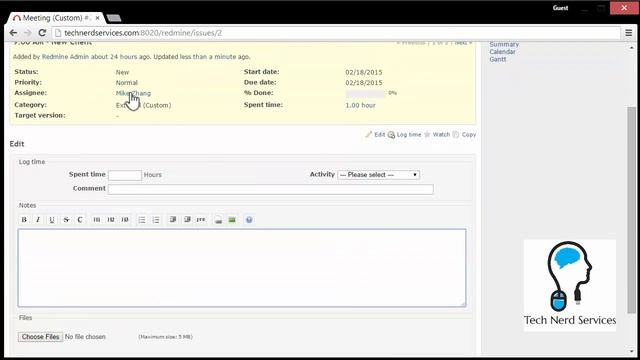Reload the Redmine page
Image resolution: width=640 pixels, height=360 pixels.
(42, 33)
